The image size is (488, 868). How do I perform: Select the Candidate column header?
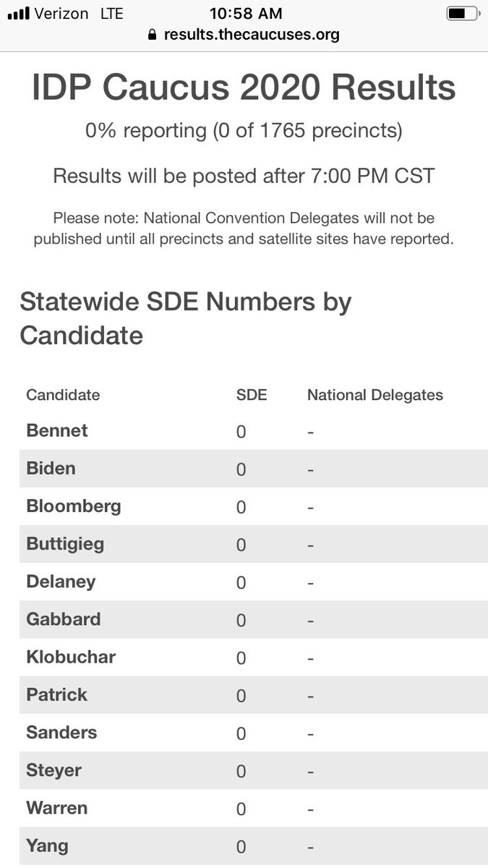[63, 395]
